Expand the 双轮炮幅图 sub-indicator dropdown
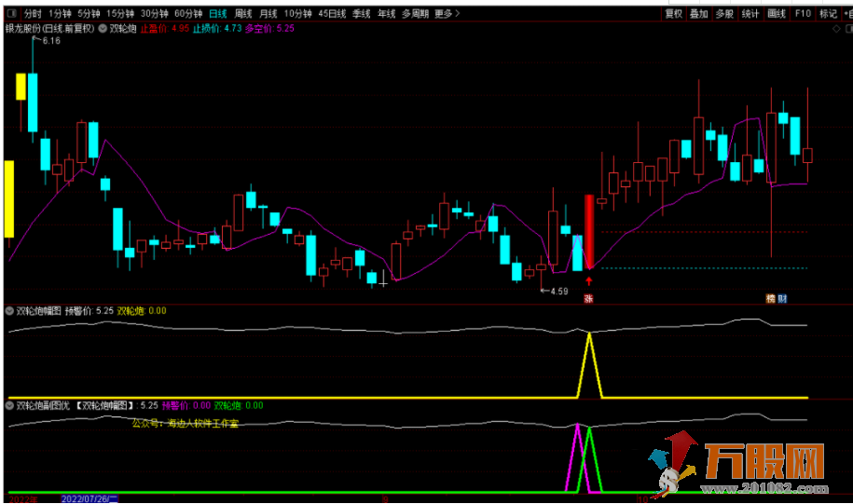853x504 pixels. (10, 310)
